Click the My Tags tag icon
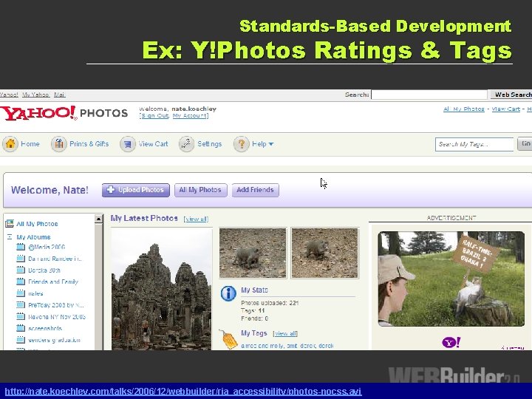 pyautogui.click(x=228, y=338)
